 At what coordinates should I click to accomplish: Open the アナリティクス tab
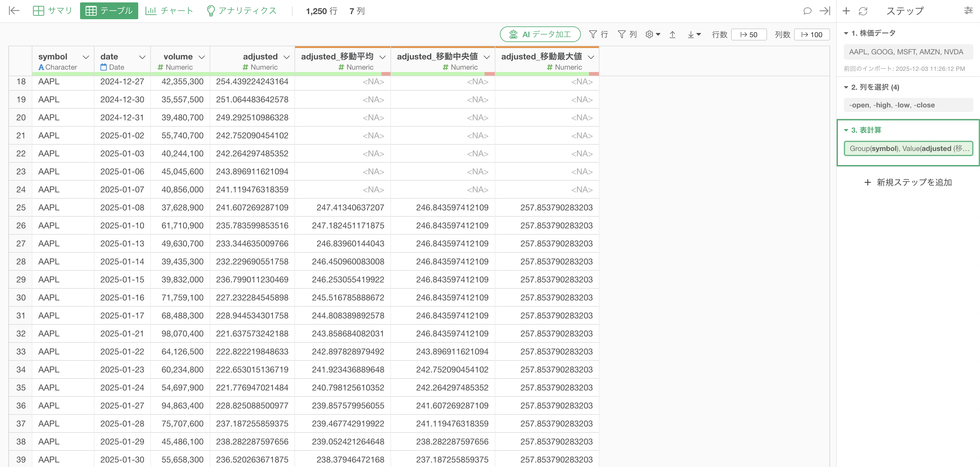pyautogui.click(x=242, y=11)
